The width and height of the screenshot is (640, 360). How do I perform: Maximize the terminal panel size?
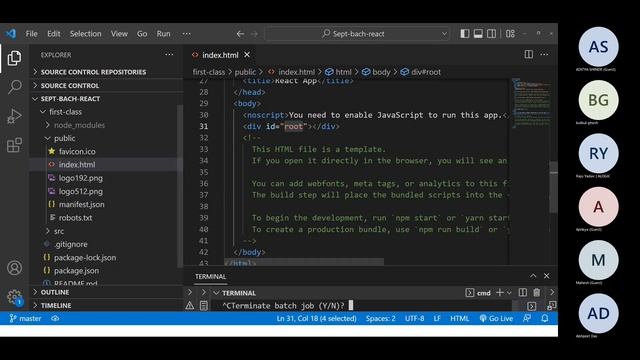pyautogui.click(x=533, y=276)
